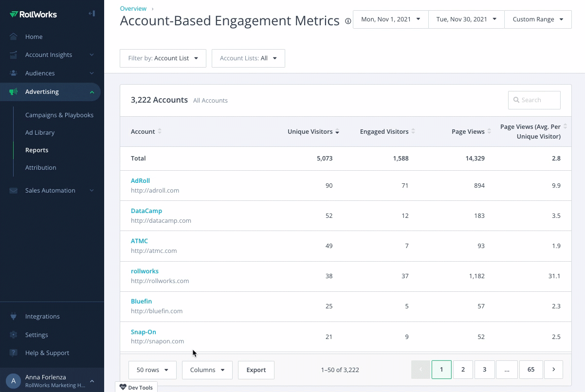This screenshot has width=585, height=392.
Task: Open Campaigns & Playbooks
Action: click(59, 115)
